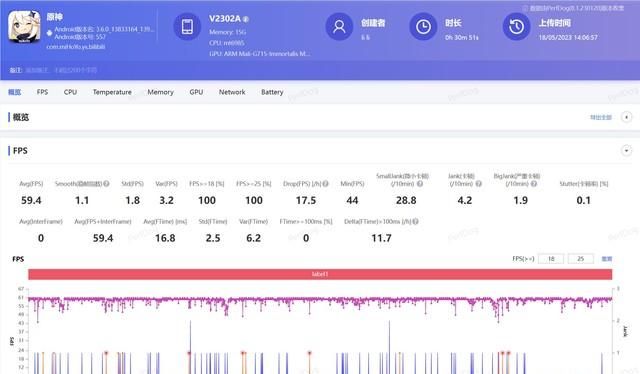The image size is (640, 374).
Task: Click the duration text 0h 30m 51s
Action: (461, 38)
